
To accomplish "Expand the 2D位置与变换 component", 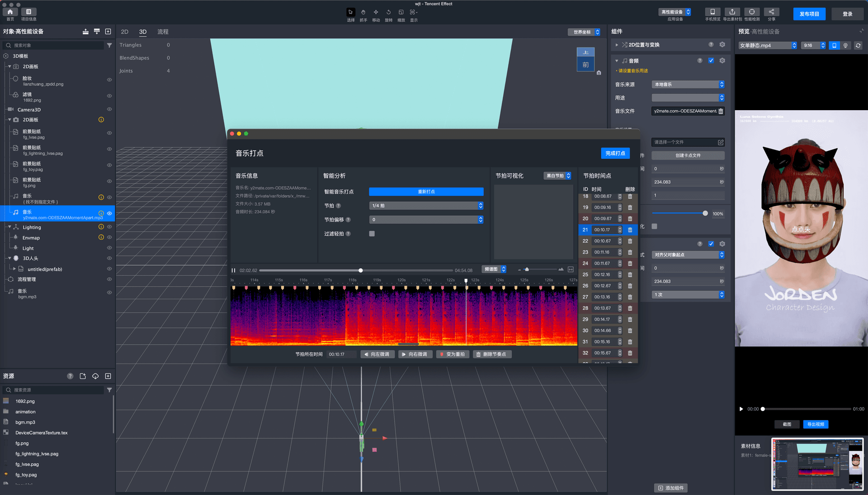I will pos(617,45).
